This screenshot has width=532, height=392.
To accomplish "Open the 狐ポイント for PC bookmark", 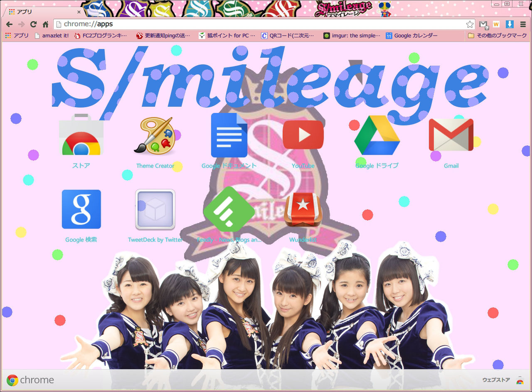I will [227, 36].
